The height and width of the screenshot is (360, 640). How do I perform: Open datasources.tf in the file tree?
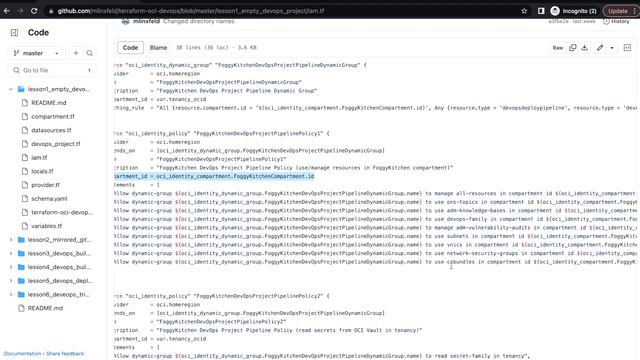pyautogui.click(x=51, y=130)
